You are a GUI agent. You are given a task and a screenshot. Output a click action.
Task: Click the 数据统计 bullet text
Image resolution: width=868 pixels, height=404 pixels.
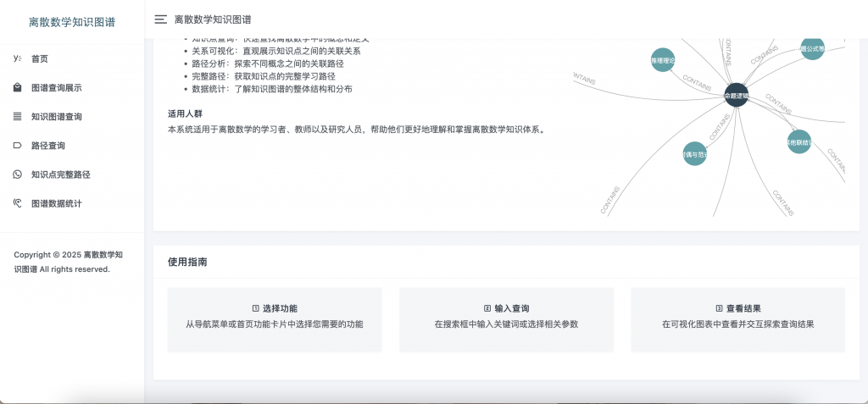tap(272, 89)
